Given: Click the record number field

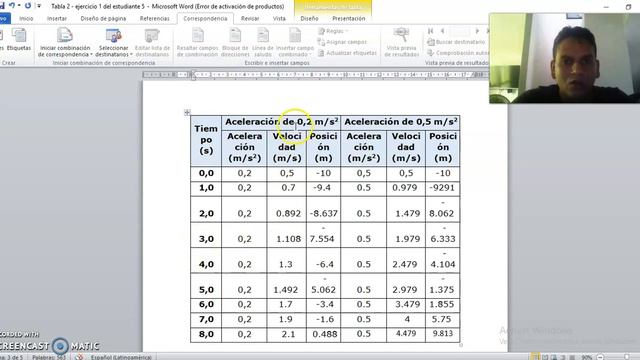Looking at the screenshot, I should (x=459, y=31).
